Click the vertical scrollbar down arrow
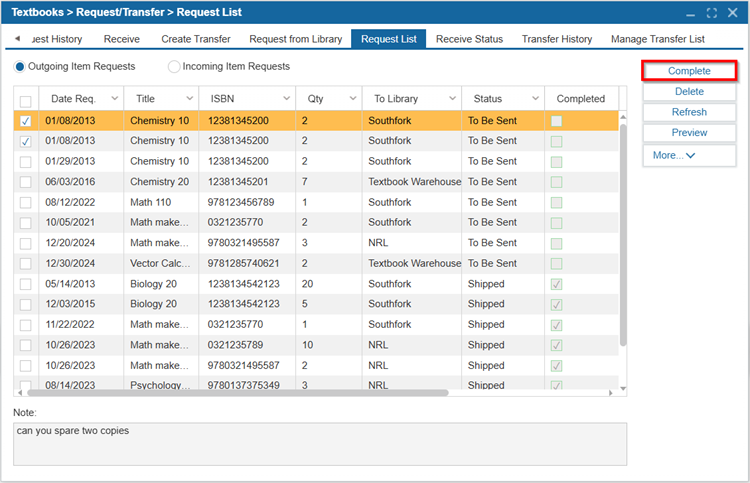This screenshot has width=750, height=483. pos(623,388)
